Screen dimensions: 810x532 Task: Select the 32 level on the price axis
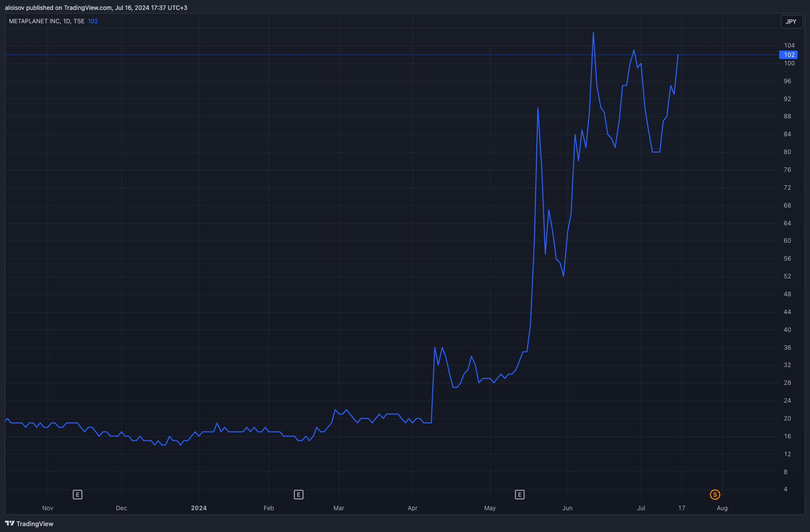[x=787, y=365]
